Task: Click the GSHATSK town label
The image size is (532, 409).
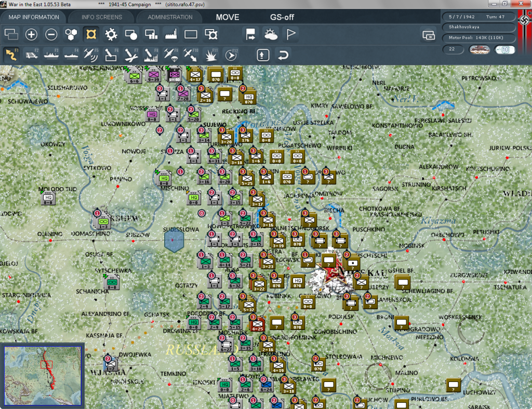Action: click(157, 314)
